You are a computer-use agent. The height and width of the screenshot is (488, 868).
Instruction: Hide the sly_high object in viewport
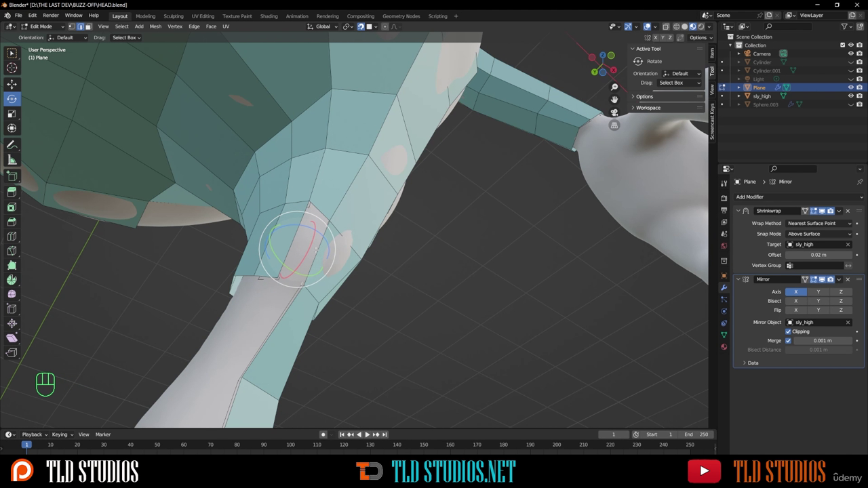pos(850,96)
